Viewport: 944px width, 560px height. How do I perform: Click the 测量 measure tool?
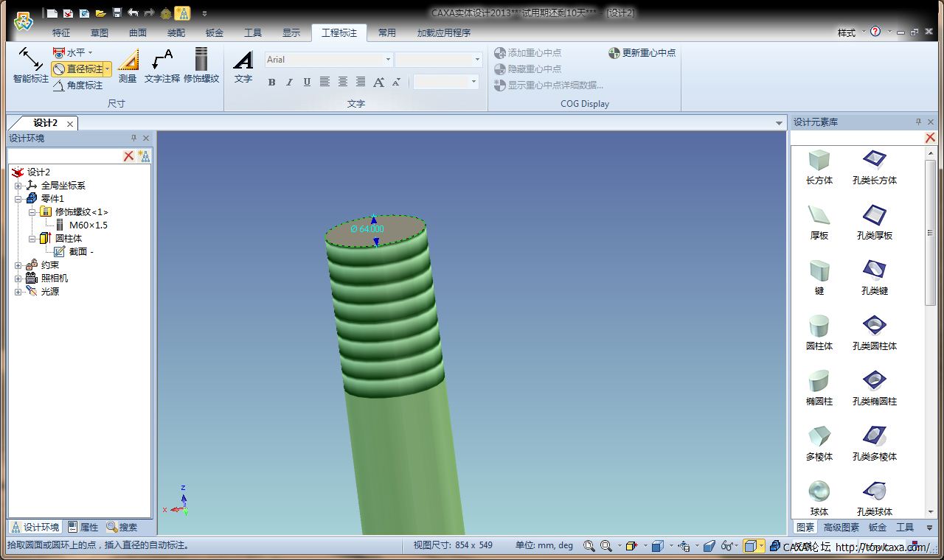point(128,65)
